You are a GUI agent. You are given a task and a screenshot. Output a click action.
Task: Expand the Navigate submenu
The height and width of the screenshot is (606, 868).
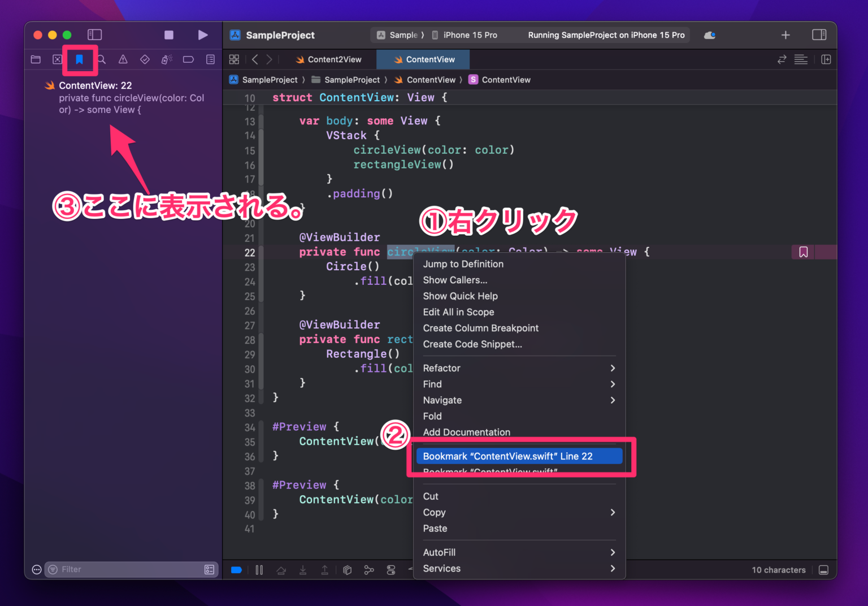(x=452, y=400)
